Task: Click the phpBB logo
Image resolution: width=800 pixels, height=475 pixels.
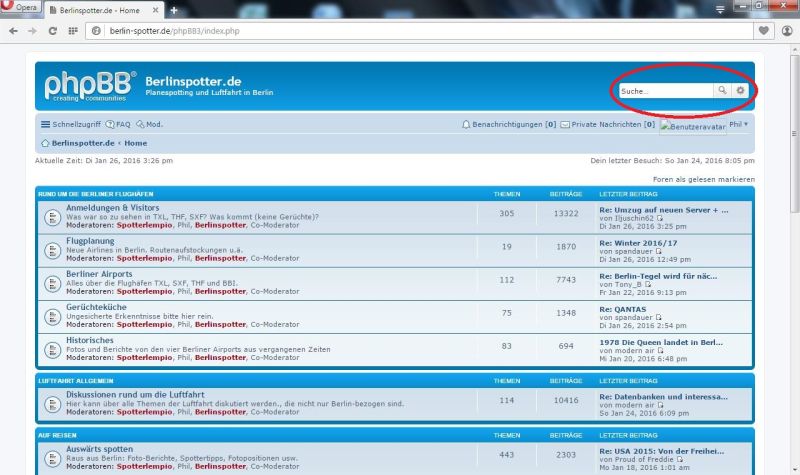Action: pos(90,86)
